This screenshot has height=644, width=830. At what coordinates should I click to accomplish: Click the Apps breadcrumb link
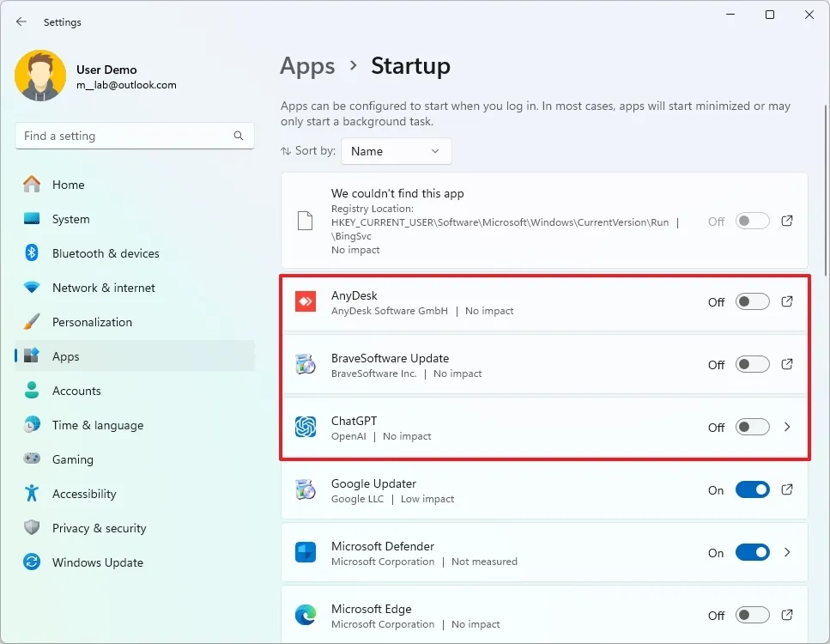tap(307, 66)
